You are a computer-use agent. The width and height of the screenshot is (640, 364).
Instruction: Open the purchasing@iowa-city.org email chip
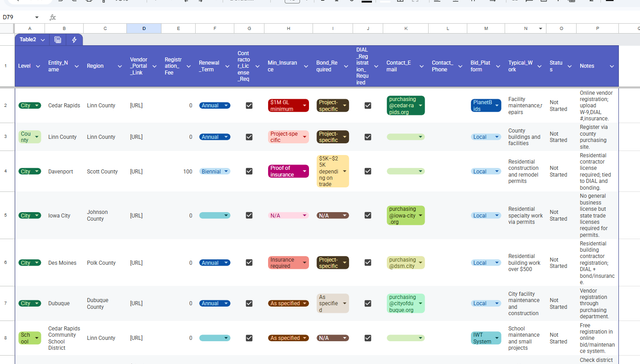click(x=406, y=215)
